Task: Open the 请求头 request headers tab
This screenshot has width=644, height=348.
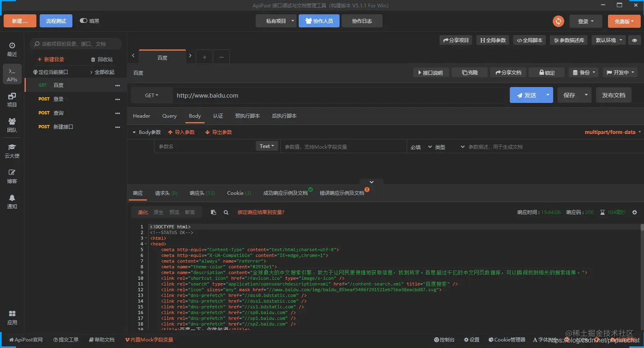Action: pyautogui.click(x=166, y=193)
